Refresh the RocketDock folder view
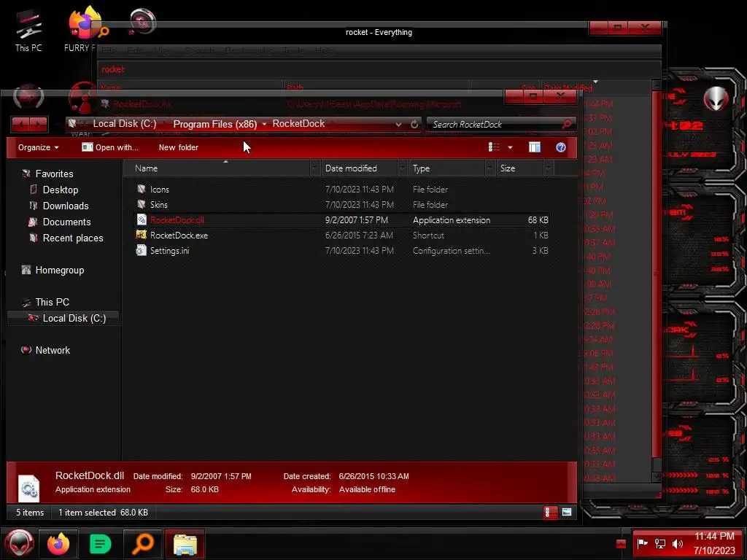The height and width of the screenshot is (560, 747). tap(414, 124)
